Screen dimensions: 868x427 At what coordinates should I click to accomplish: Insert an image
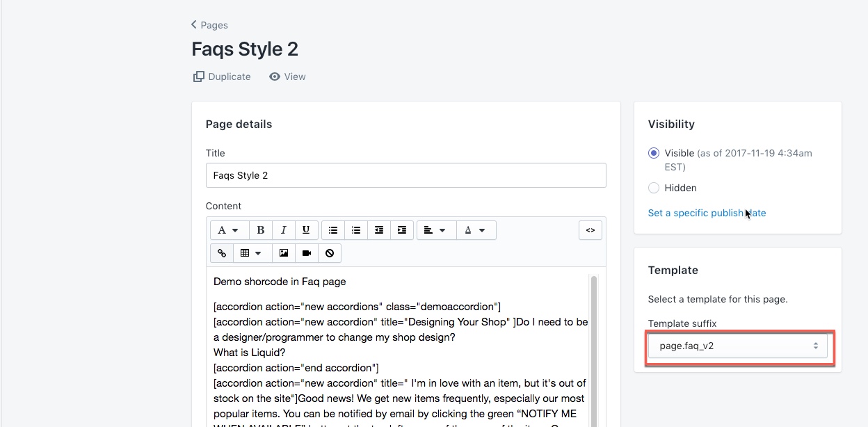click(x=283, y=253)
